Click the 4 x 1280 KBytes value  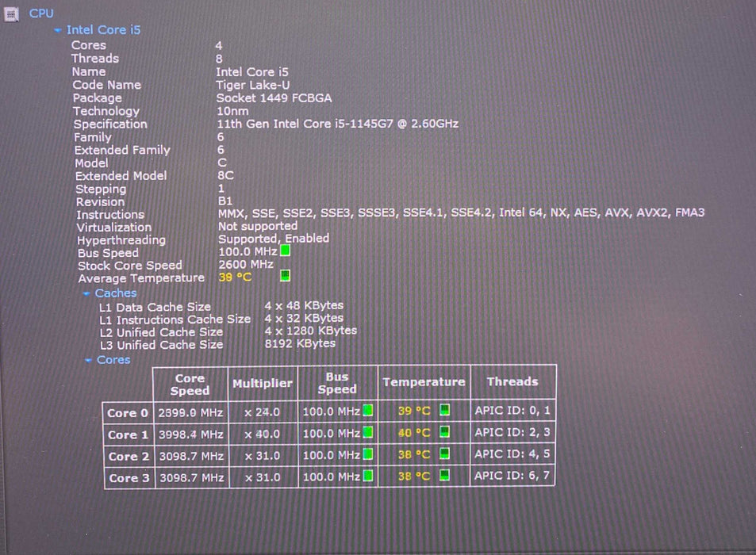(311, 331)
